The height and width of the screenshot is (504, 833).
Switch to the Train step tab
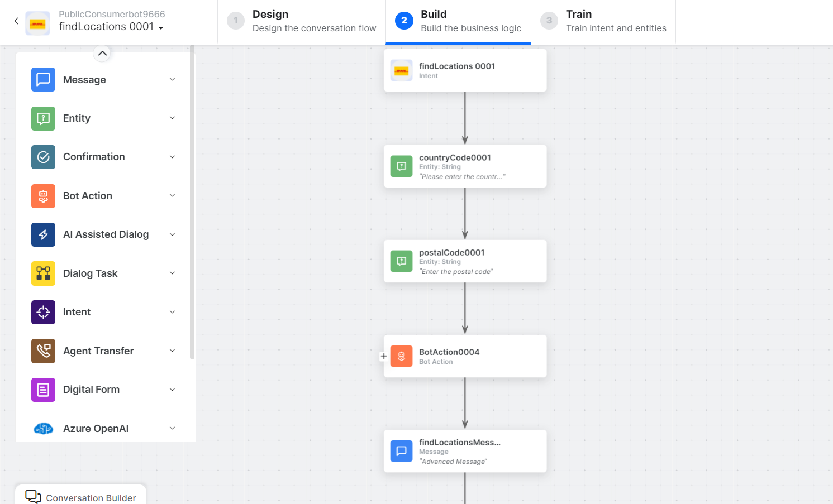click(x=603, y=21)
